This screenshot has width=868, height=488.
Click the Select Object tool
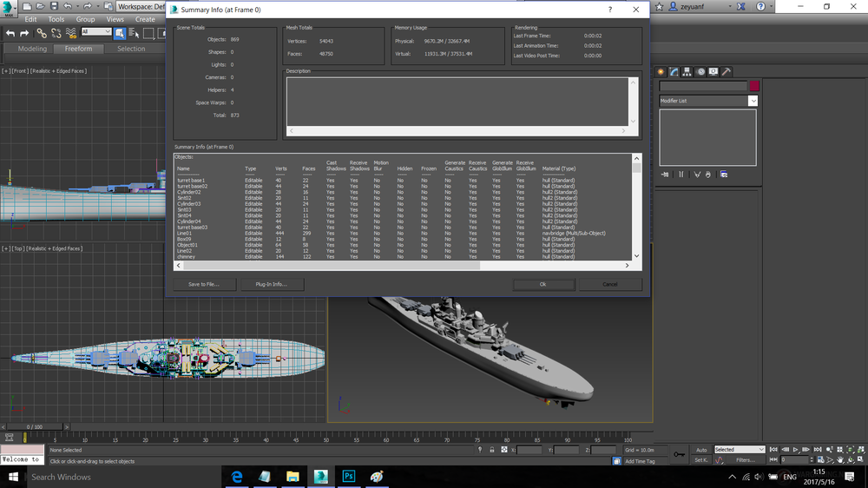point(120,33)
